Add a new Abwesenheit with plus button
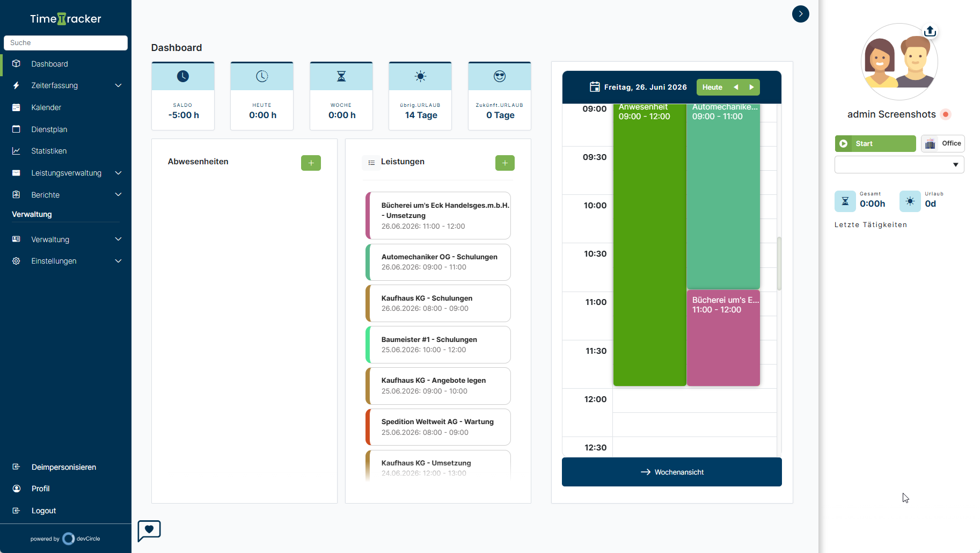This screenshot has height=553, width=980. point(311,163)
